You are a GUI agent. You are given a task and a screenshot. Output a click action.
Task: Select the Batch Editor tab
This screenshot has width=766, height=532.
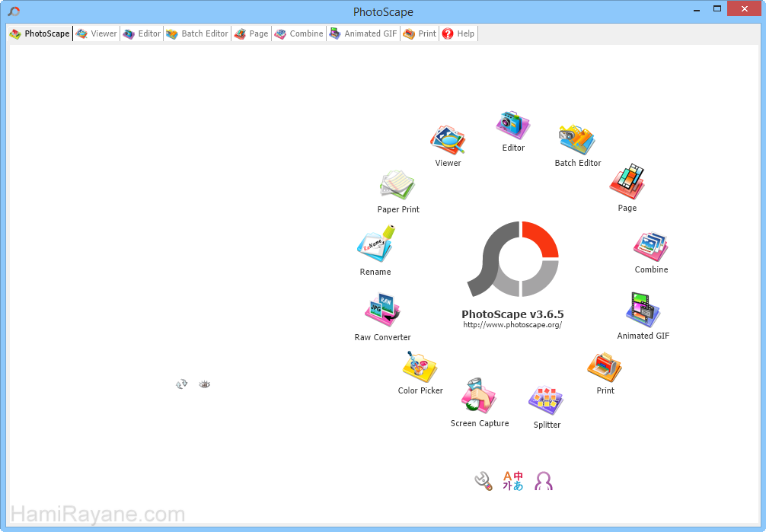coord(197,33)
